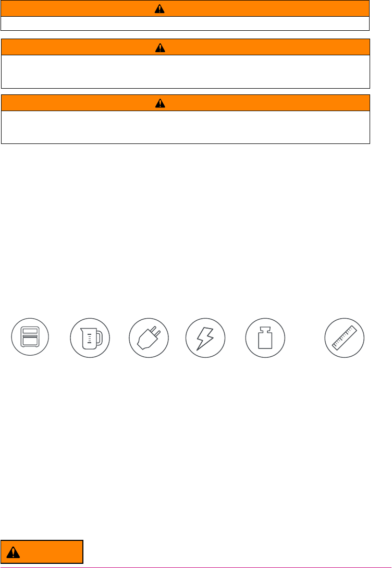Click the empty text box under the second banner
Viewport: 392px width, 568px height.
pos(186,72)
